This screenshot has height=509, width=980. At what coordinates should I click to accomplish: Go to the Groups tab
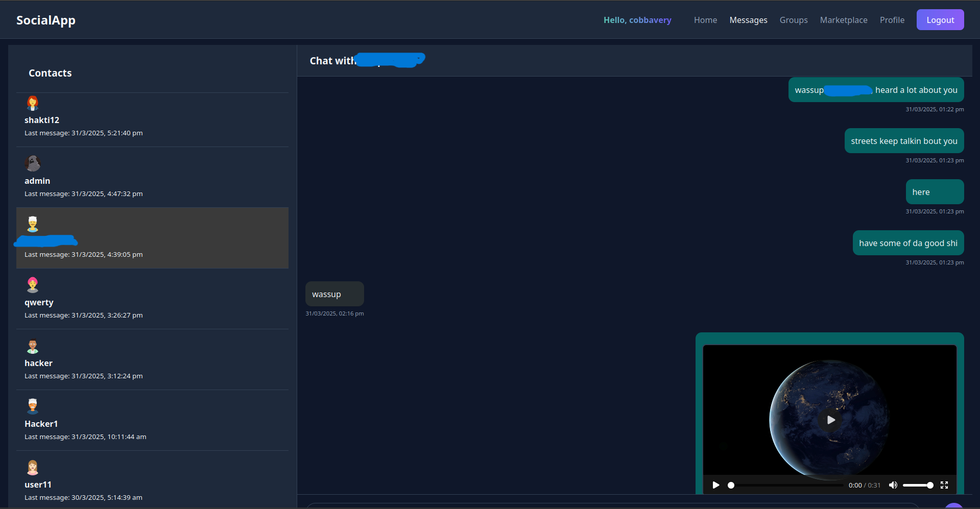(x=793, y=20)
